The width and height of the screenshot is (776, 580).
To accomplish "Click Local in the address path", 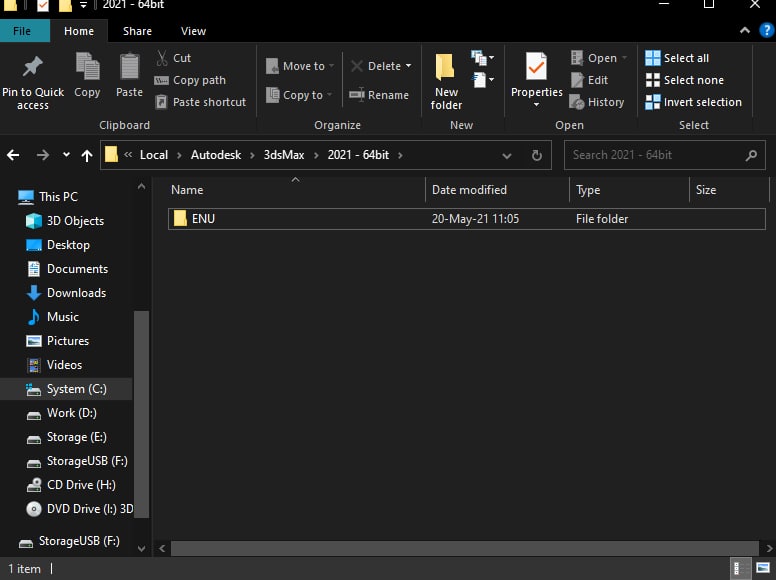I will (154, 155).
